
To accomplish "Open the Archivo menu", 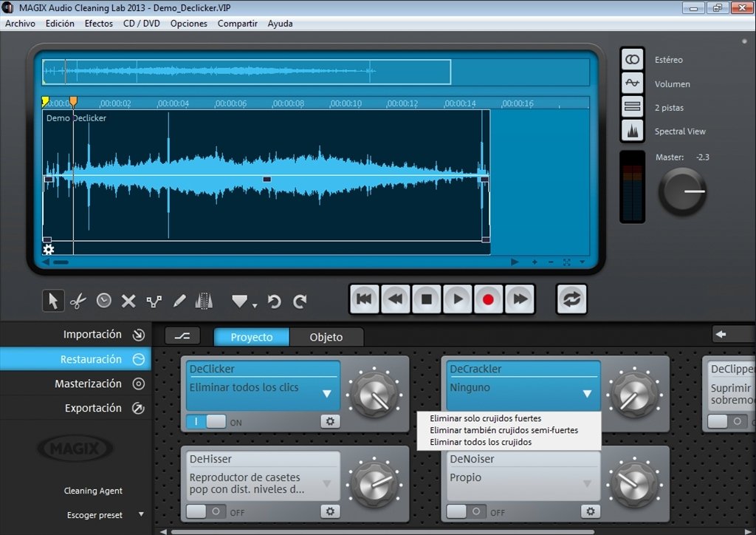I will (x=20, y=24).
